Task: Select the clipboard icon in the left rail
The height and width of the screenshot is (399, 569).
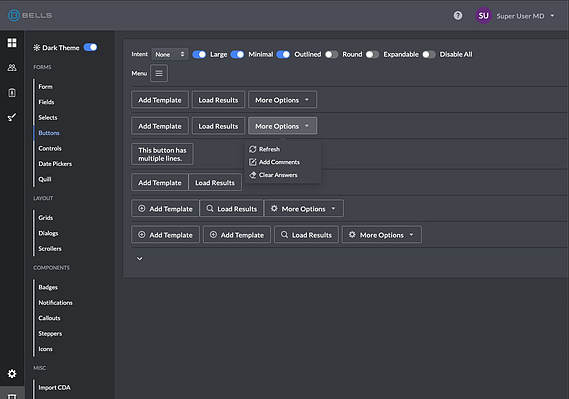Action: (x=12, y=92)
